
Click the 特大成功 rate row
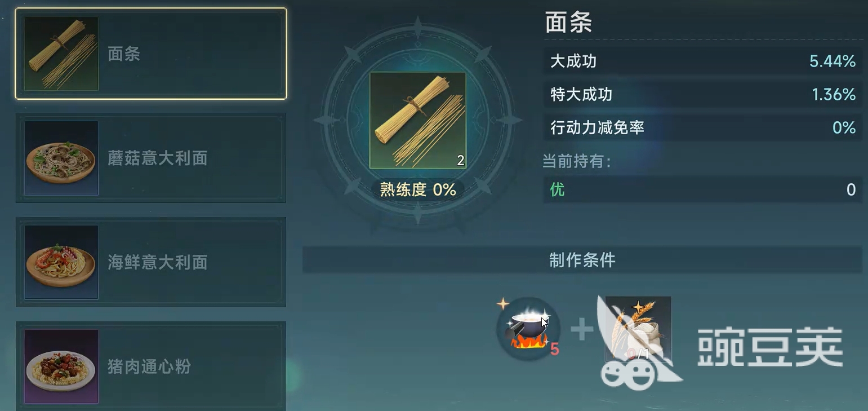(702, 94)
